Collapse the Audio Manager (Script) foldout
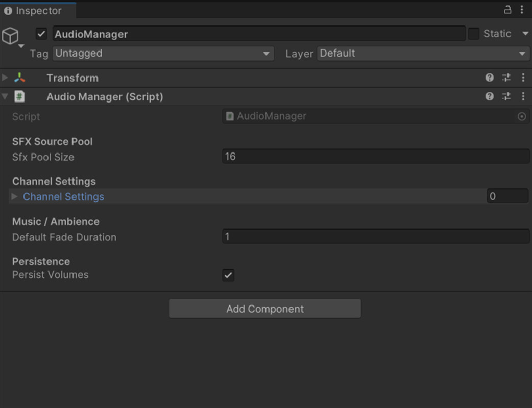This screenshot has width=532, height=408. (x=5, y=96)
